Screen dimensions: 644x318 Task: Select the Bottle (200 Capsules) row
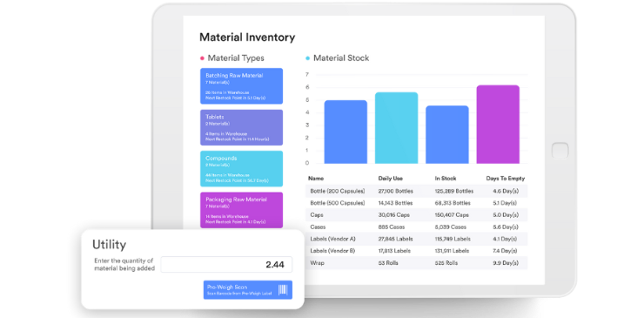tap(417, 191)
